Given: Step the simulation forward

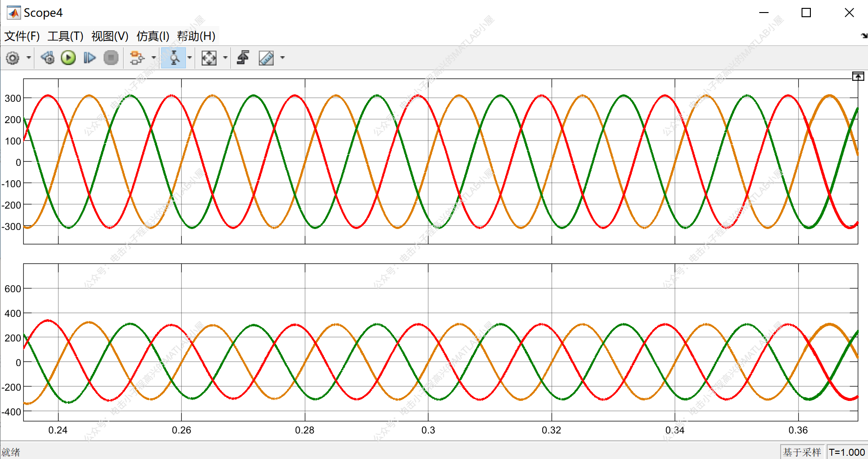Looking at the screenshot, I should [x=90, y=58].
